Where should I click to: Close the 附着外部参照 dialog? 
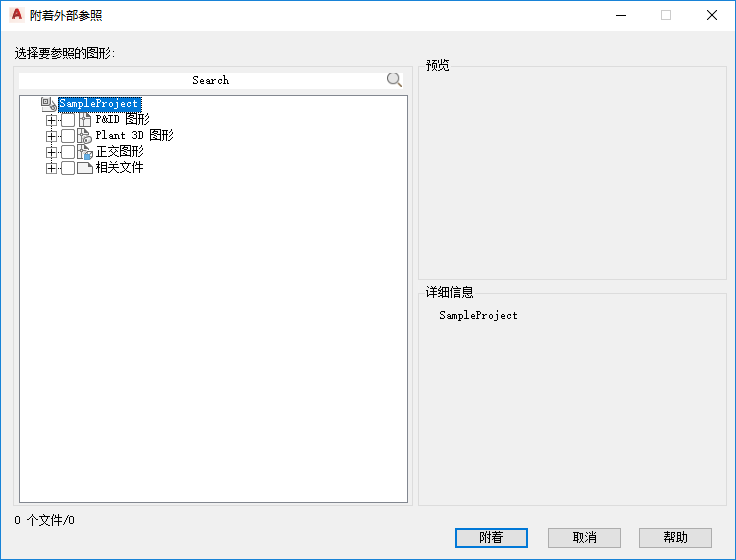tap(712, 15)
